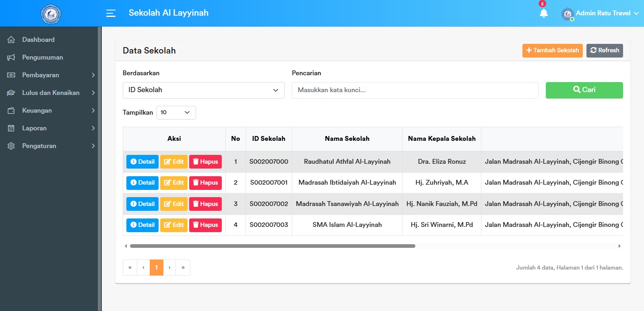Open the Berdasarkan ID Sekolah dropdown
This screenshot has height=311, width=644.
click(x=203, y=90)
